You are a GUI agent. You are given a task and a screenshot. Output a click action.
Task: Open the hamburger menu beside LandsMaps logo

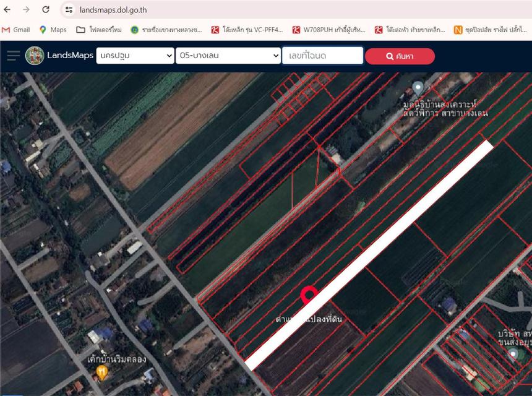[13, 56]
